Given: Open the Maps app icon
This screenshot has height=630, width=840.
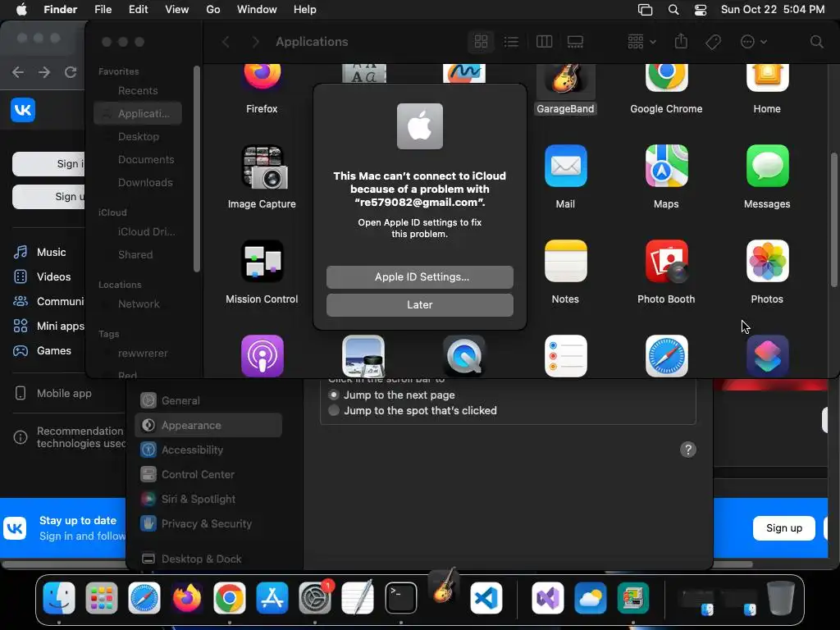Looking at the screenshot, I should pyautogui.click(x=666, y=166).
